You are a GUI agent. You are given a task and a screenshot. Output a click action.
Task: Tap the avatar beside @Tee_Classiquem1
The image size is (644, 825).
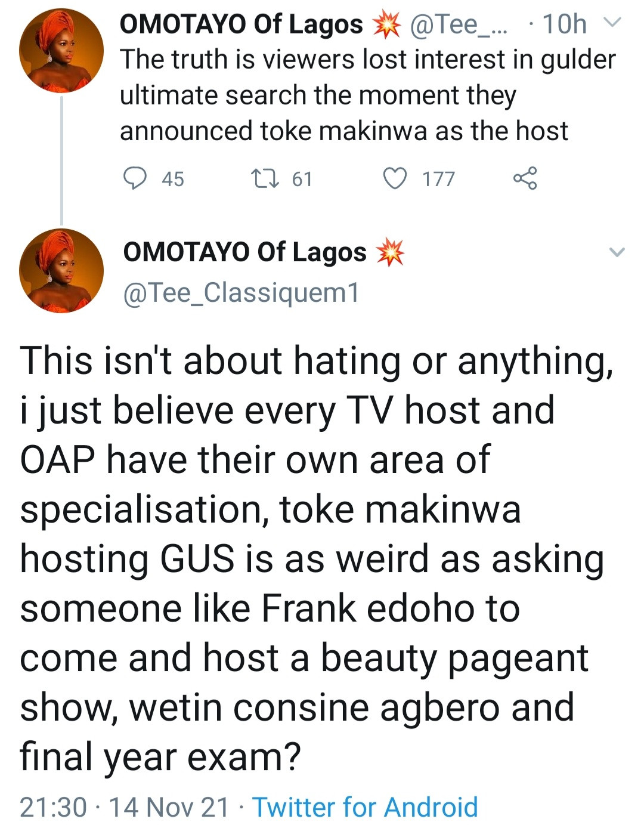click(61, 270)
